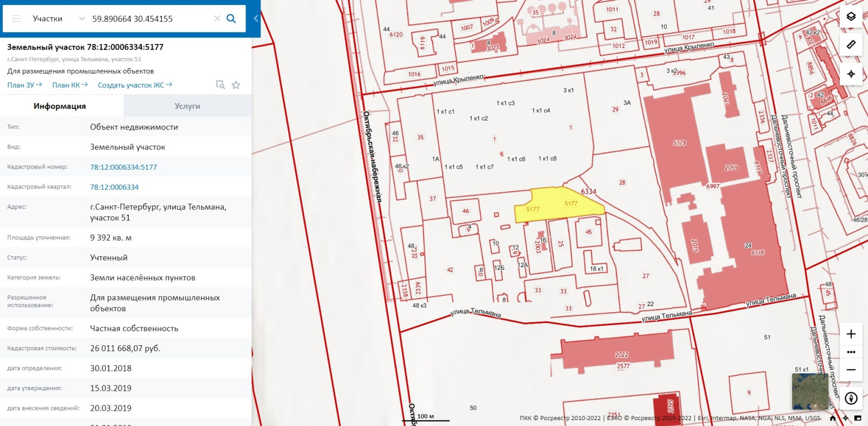Open cadastral quarter 78:12:0006334 link
This screenshot has width=868, height=426.
(x=114, y=187)
